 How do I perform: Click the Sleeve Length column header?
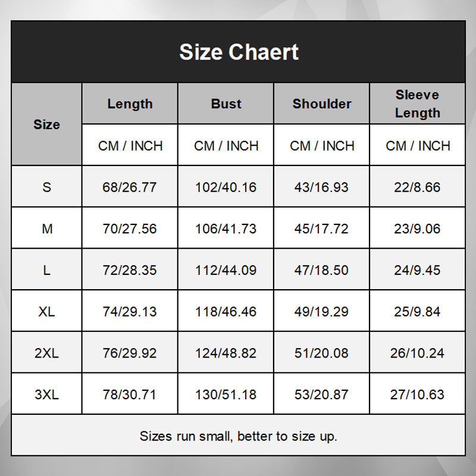click(418, 104)
